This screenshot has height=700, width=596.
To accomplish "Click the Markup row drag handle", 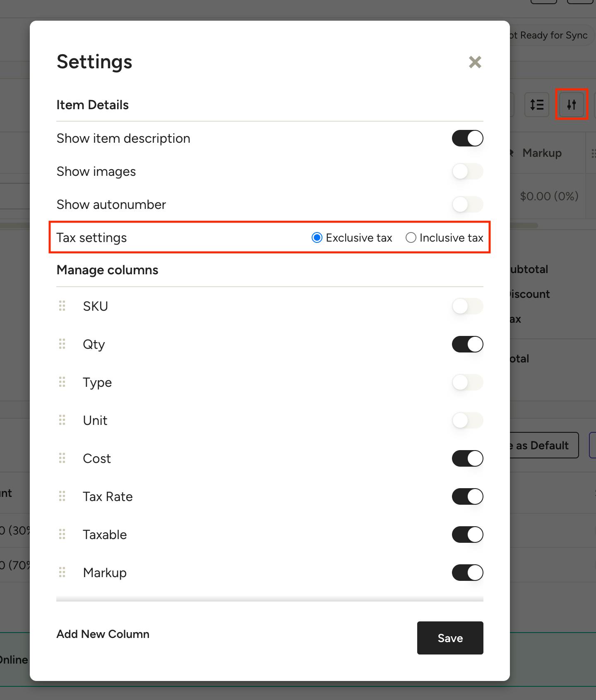I will pyautogui.click(x=62, y=572).
